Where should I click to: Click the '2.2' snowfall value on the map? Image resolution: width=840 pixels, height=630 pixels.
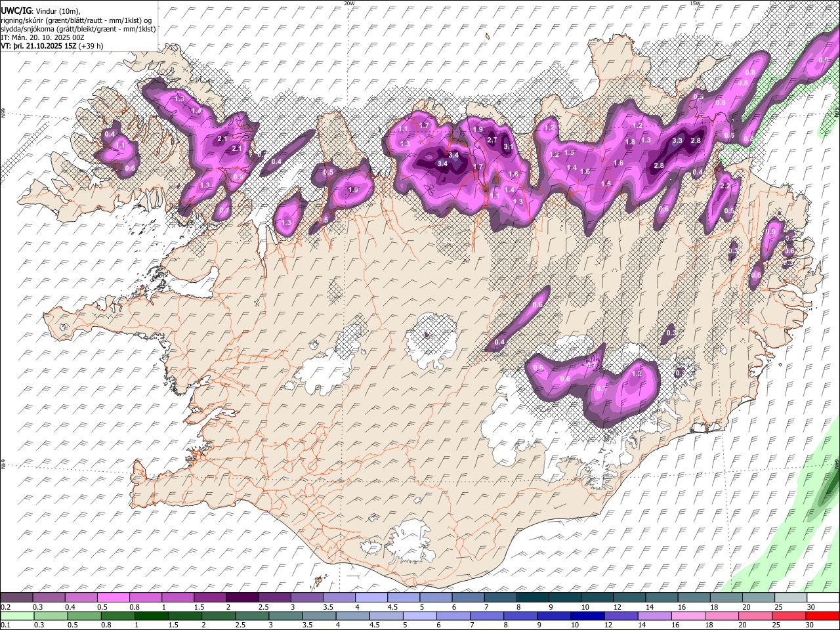[x=725, y=186]
